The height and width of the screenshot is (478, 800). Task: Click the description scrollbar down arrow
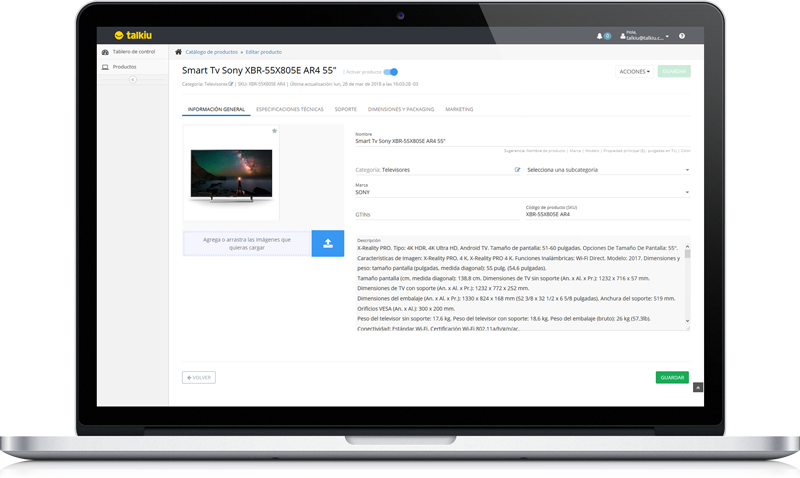coord(687,321)
